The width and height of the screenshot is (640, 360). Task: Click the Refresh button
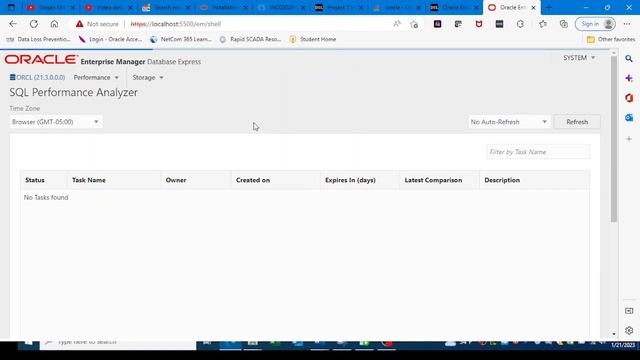[577, 122]
